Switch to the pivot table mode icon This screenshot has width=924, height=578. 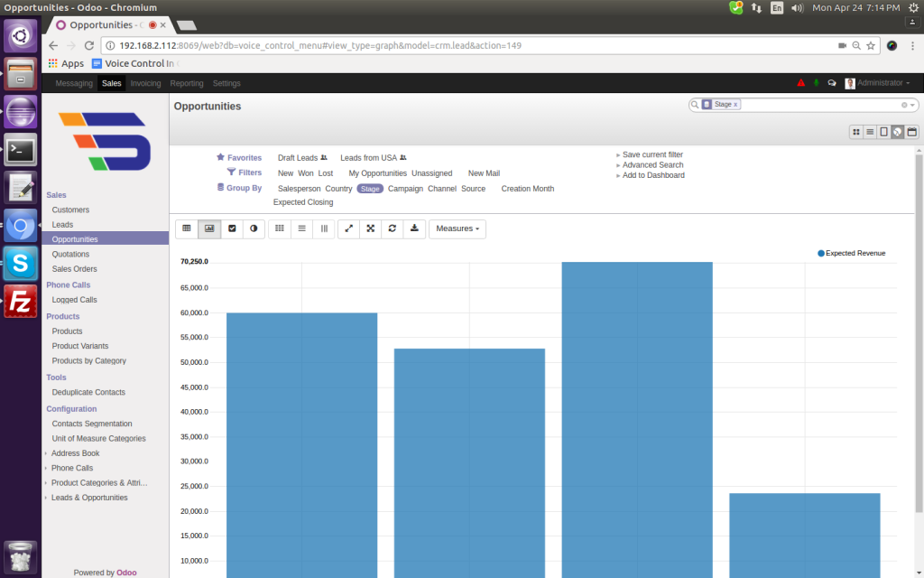coord(186,228)
